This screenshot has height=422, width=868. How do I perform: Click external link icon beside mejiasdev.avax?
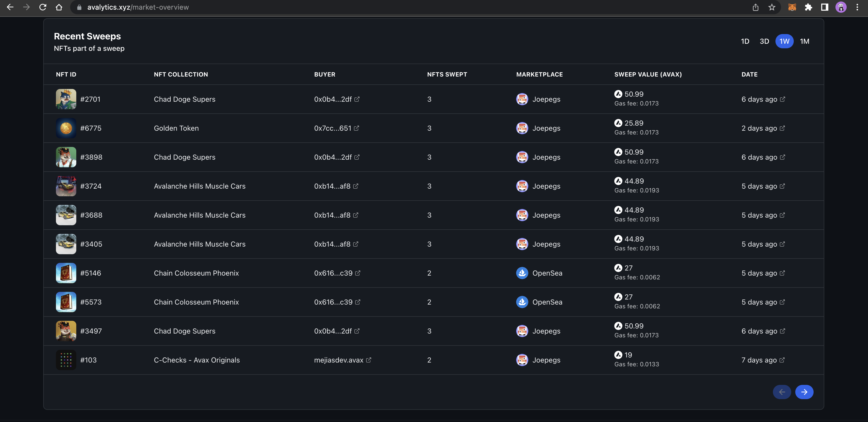point(369,360)
